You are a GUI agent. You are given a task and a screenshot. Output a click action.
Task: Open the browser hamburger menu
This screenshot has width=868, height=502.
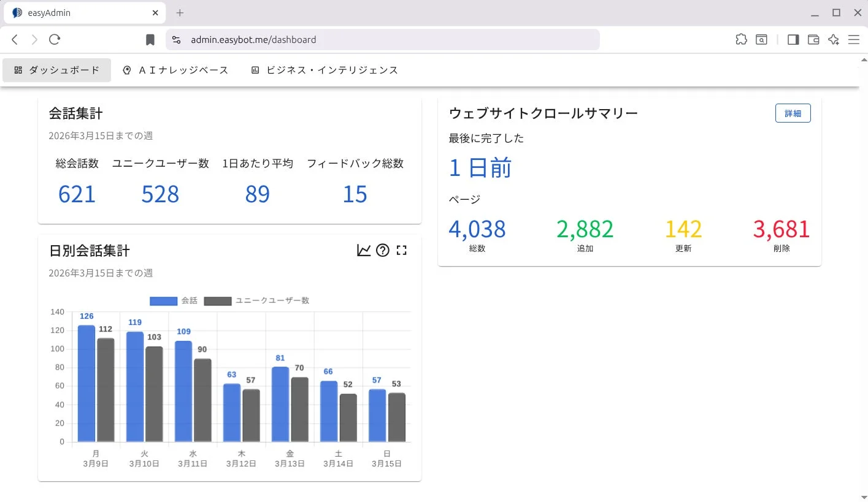(x=853, y=39)
